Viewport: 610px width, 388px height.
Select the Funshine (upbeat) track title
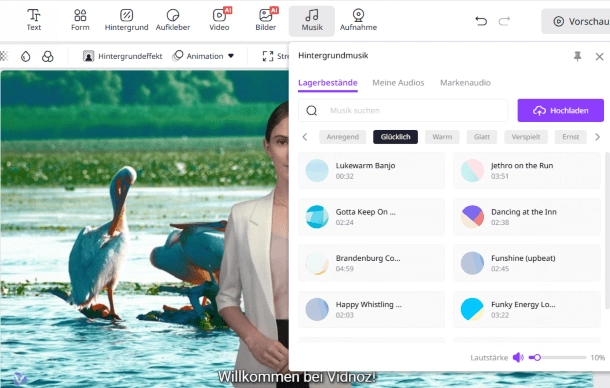(x=523, y=258)
